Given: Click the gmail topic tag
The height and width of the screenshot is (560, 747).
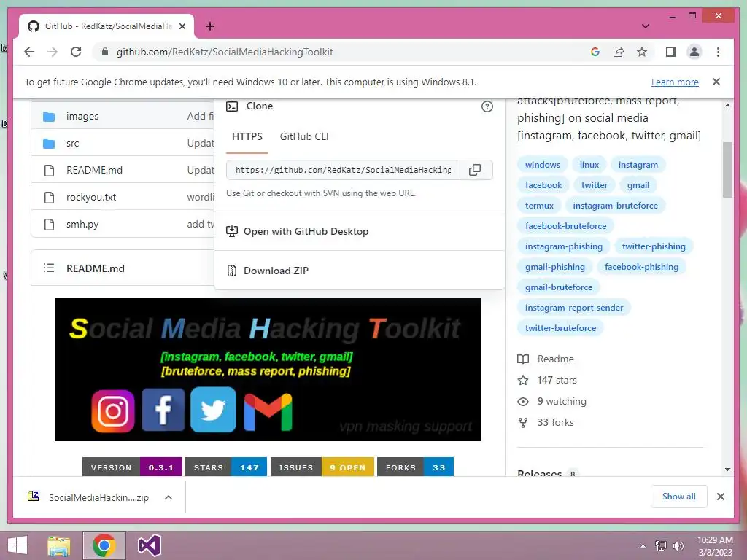Looking at the screenshot, I should tap(638, 185).
